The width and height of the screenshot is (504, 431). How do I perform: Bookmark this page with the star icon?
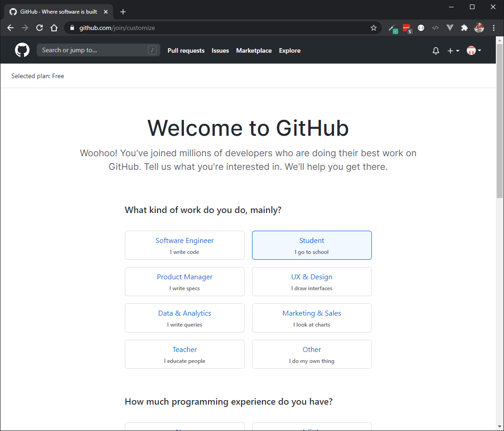pyautogui.click(x=374, y=28)
